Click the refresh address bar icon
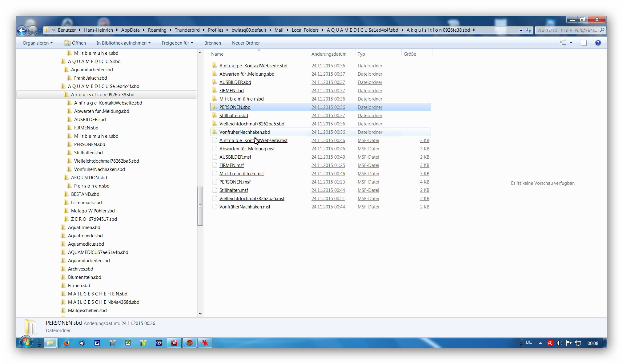Screen dimensions: 623x364 click(x=529, y=30)
